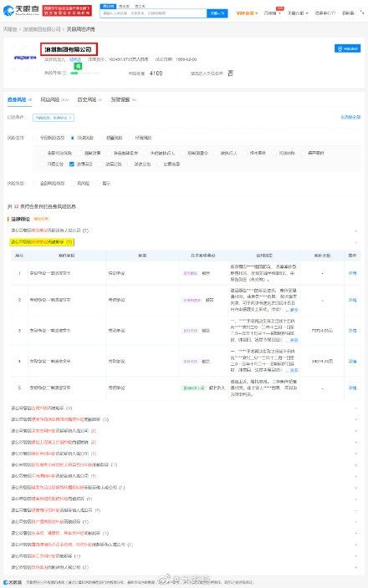This screenshot has height=588, width=368.
Task: Click the green risk level progress bar
Action: click(85, 73)
